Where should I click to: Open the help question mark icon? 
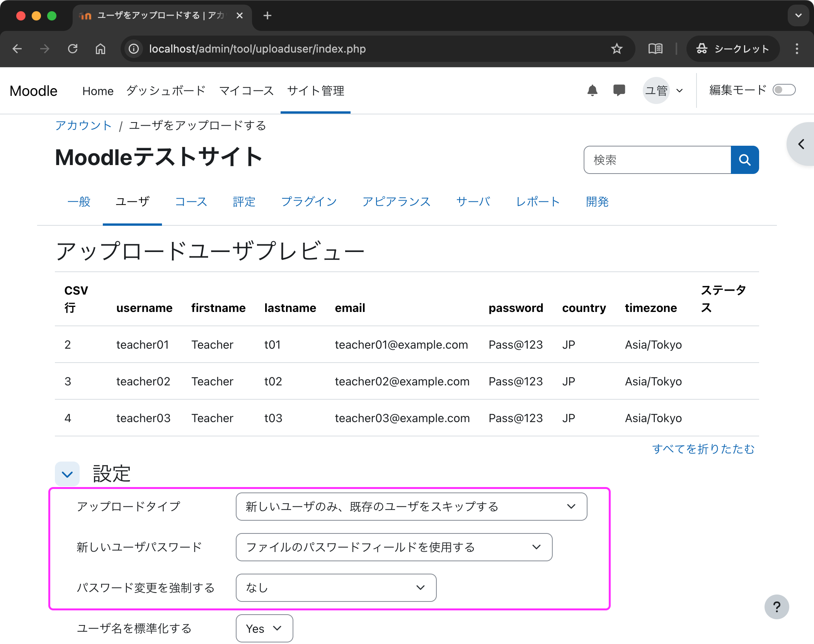tap(777, 607)
